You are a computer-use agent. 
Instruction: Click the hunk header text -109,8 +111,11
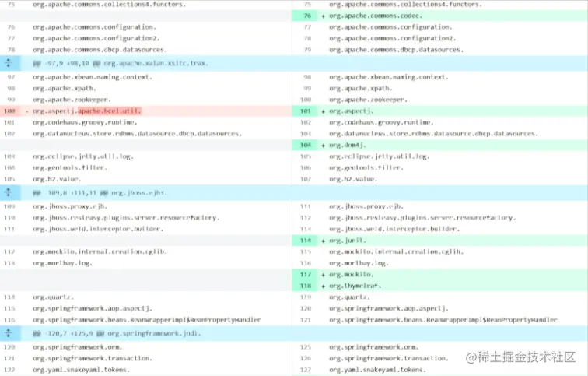pos(72,193)
